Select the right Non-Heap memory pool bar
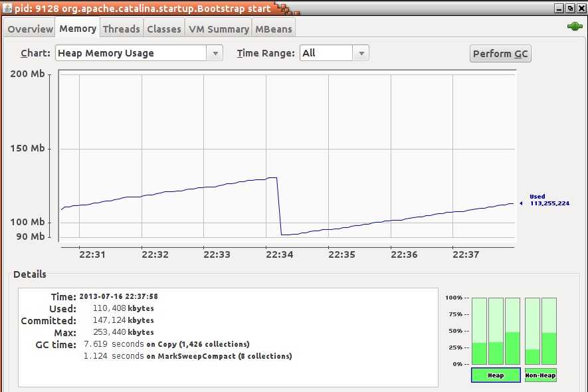This screenshot has width=588, height=392. coord(549,331)
